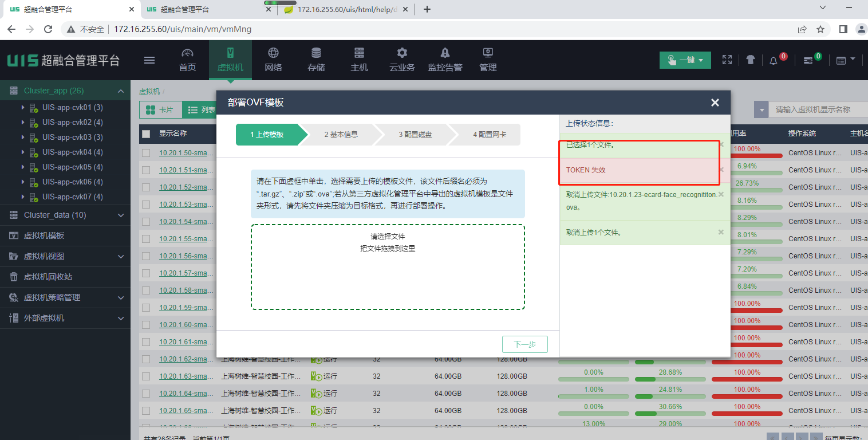Viewport: 868px width, 440px height.
Task: Check the row checkbox for 10.20.1.52-sma
Action: 146,187
